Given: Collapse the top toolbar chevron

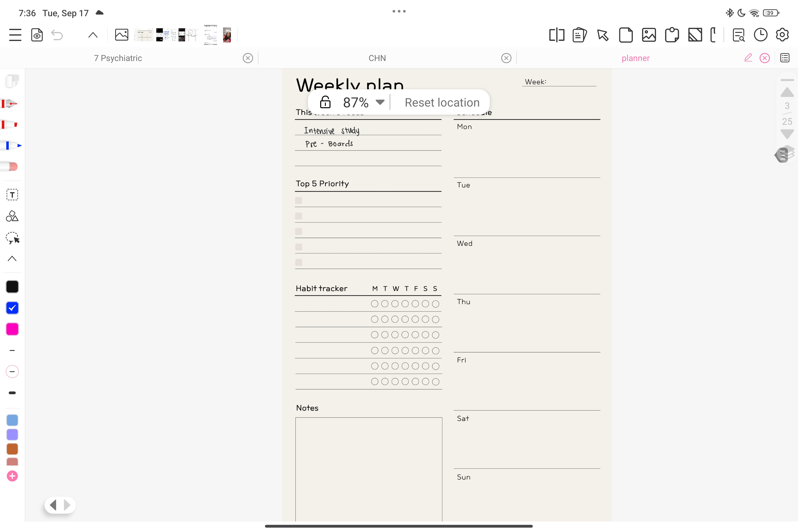Looking at the screenshot, I should point(93,35).
